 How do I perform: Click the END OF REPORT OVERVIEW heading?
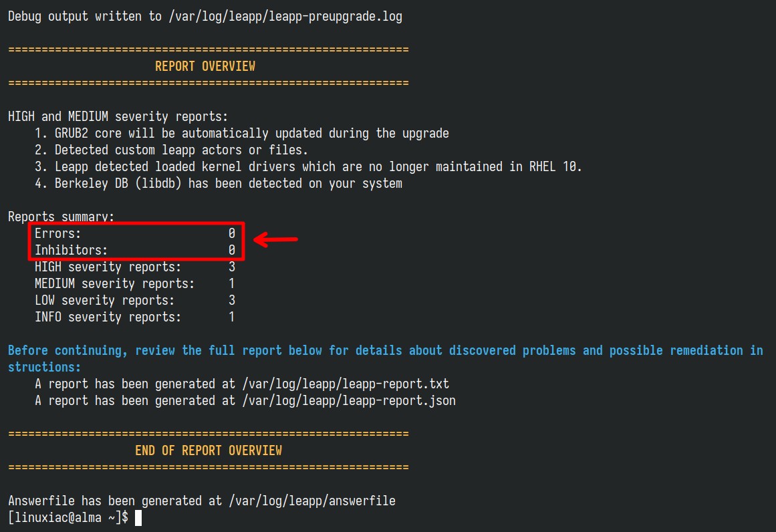pyautogui.click(x=209, y=450)
